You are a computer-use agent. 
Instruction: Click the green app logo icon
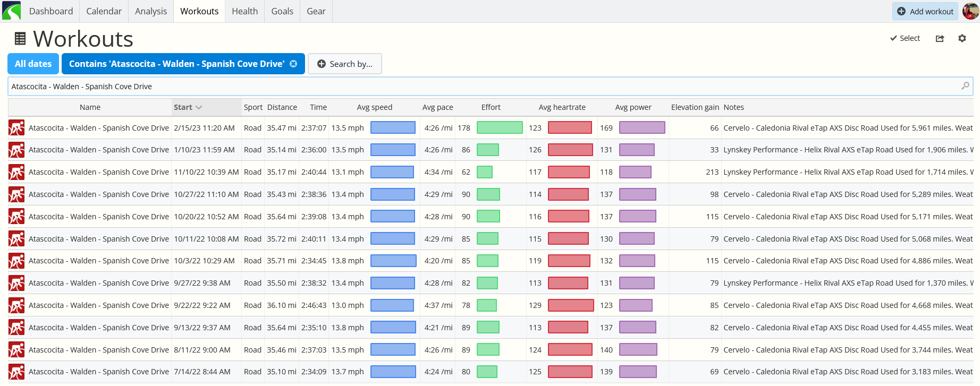[x=12, y=11]
